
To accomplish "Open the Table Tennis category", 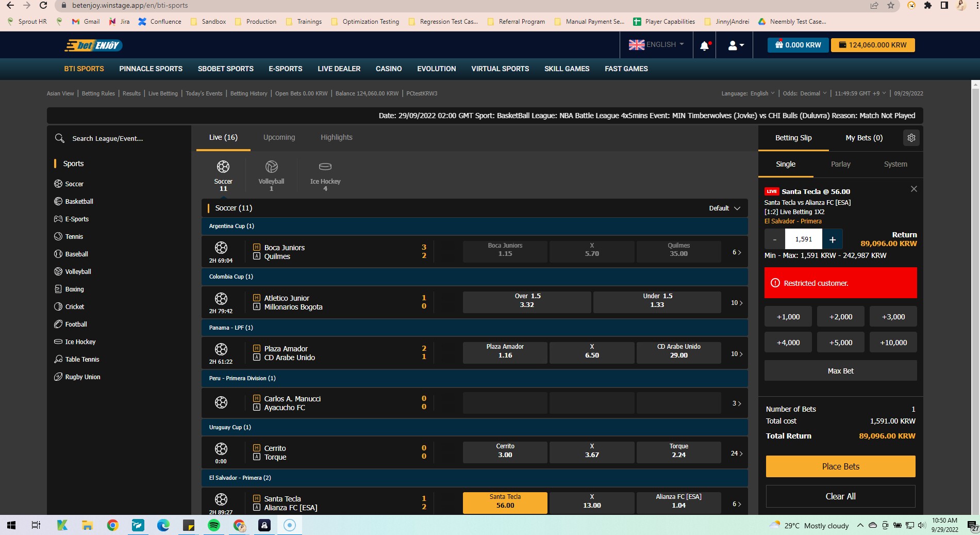I will pos(82,359).
